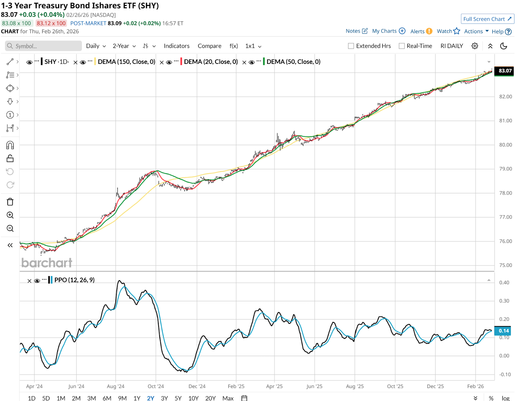Choose the shapes drawing tool
This screenshot has width=532, height=401.
coord(10,88)
